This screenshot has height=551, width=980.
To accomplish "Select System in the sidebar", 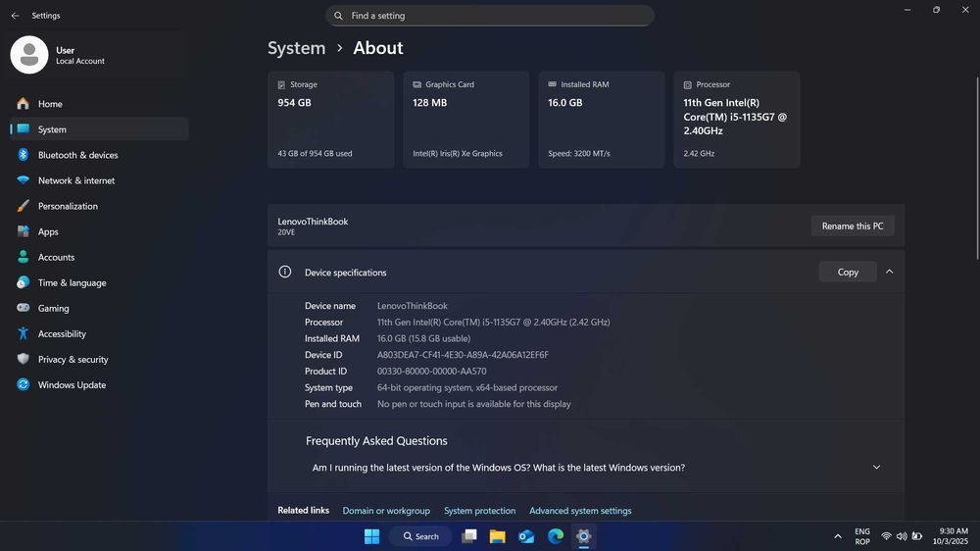I will pyautogui.click(x=99, y=129).
